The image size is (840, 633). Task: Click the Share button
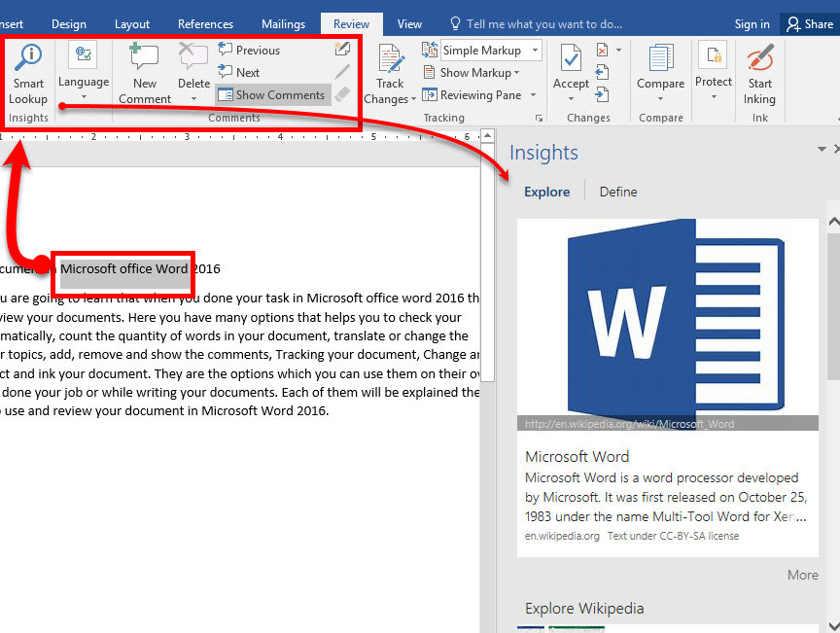point(810,24)
